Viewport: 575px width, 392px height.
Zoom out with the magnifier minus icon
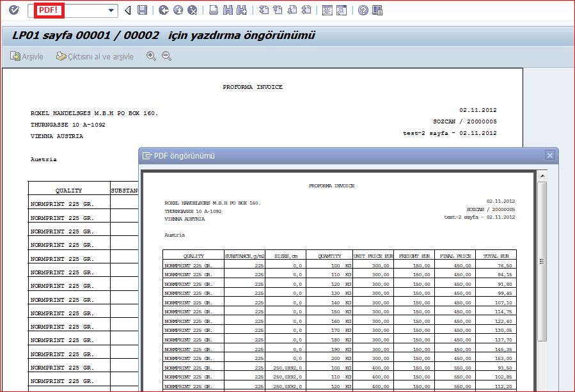tap(166, 56)
